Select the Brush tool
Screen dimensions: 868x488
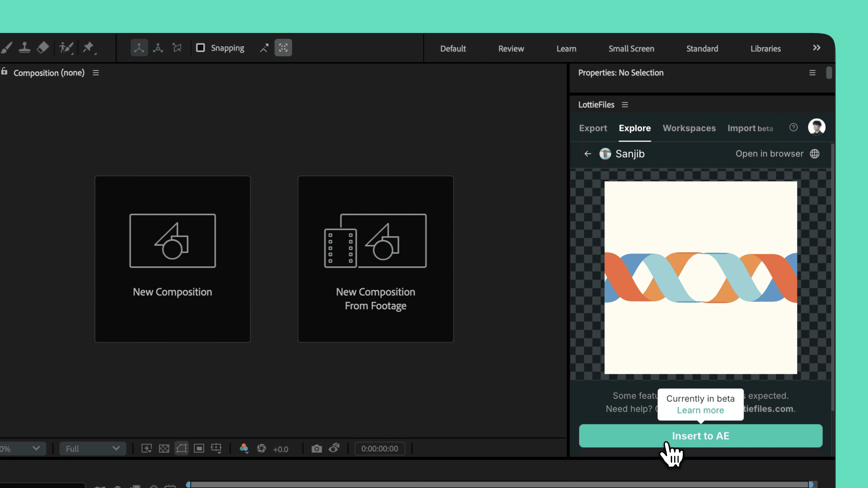click(x=7, y=48)
